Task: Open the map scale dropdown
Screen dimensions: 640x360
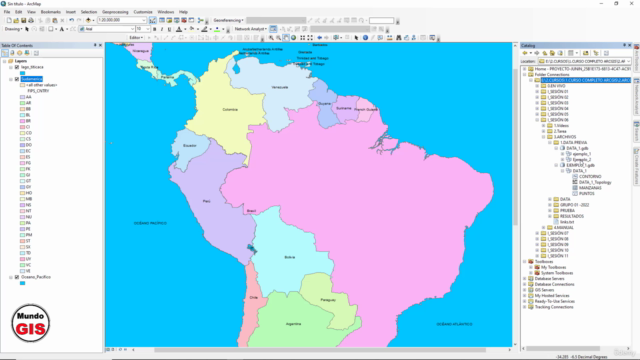Action: pyautogui.click(x=144, y=20)
